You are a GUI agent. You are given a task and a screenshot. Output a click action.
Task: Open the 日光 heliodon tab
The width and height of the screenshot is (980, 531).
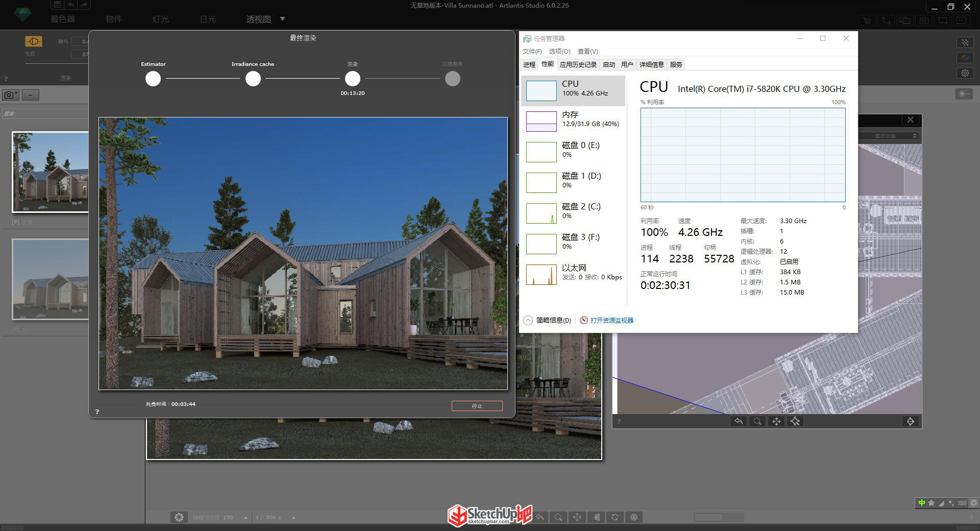[x=208, y=19]
